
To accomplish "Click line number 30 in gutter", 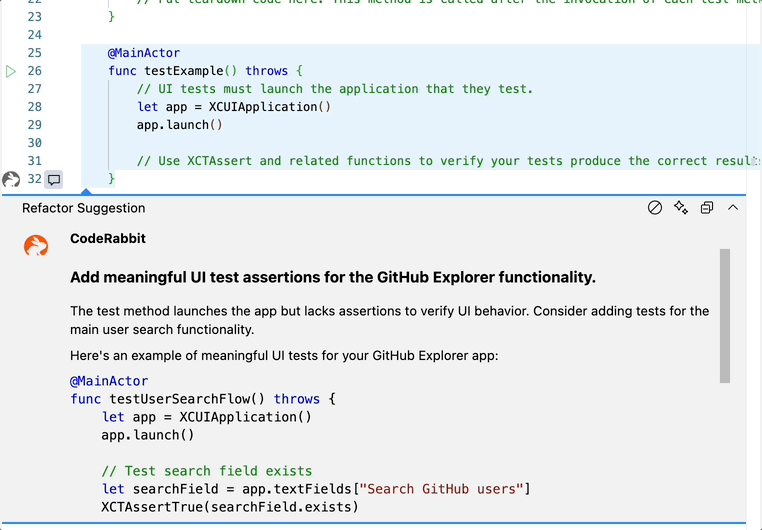I will 35,143.
